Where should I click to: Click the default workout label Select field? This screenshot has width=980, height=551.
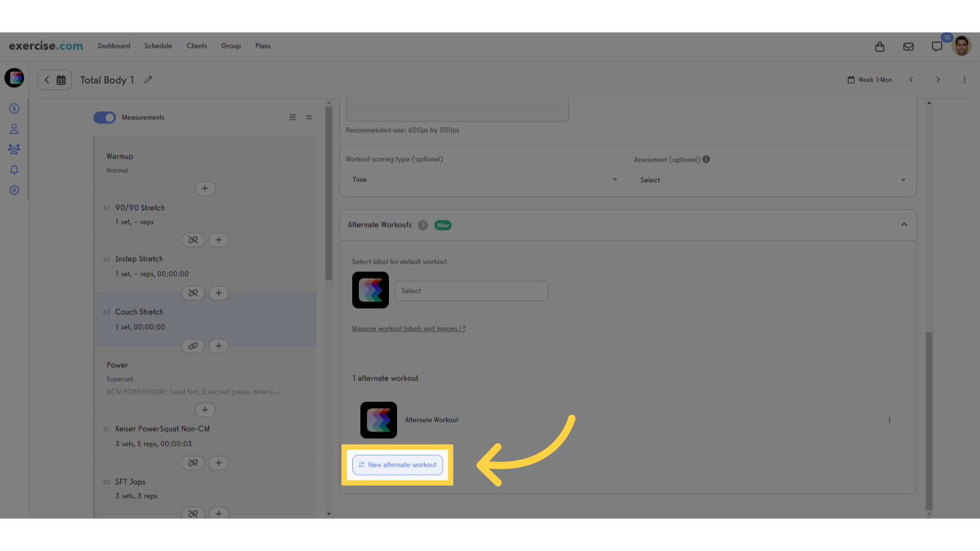coord(471,291)
